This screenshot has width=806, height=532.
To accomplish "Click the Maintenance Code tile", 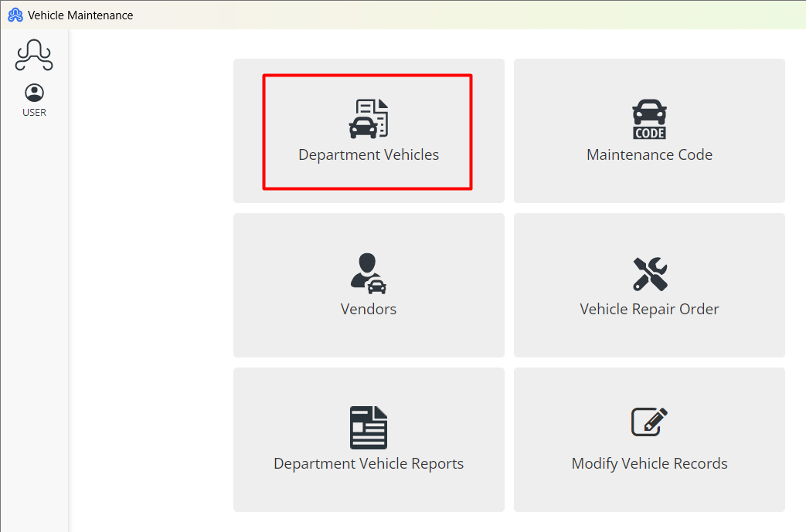I will coord(649,131).
